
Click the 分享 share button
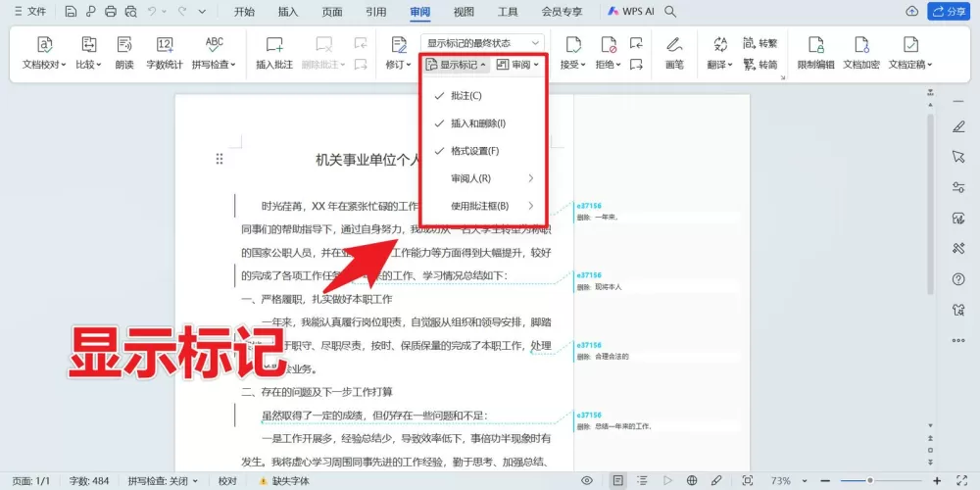948,11
